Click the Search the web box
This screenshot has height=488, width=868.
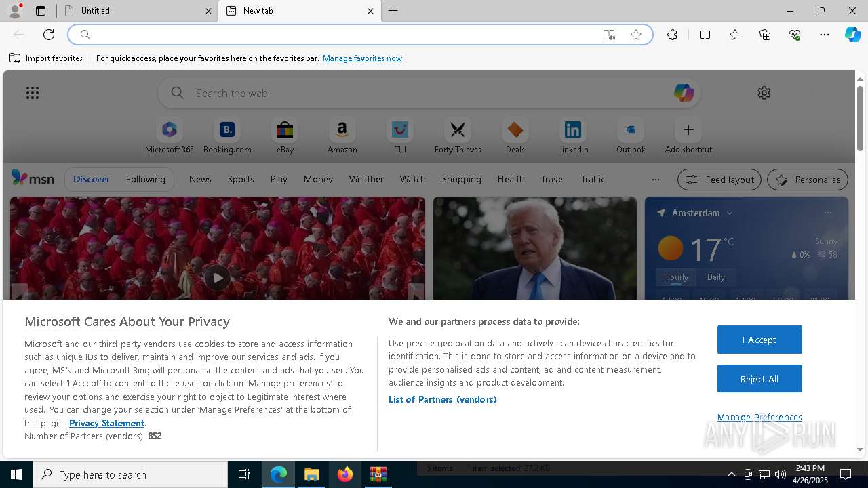point(429,93)
